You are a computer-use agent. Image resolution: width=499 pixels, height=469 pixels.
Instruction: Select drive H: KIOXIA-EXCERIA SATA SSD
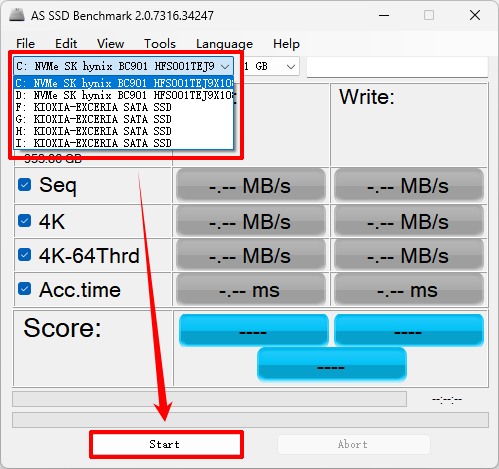tap(124, 131)
